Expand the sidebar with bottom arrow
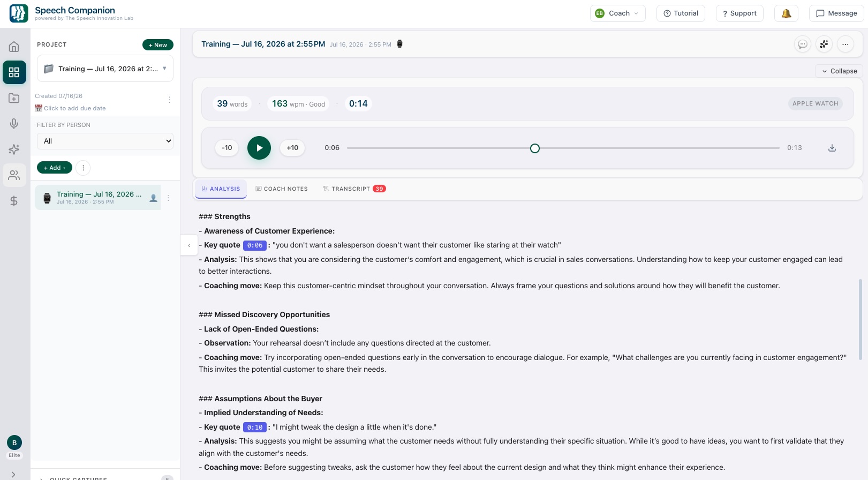Screen dimensions: 868x480 pos(13,475)
